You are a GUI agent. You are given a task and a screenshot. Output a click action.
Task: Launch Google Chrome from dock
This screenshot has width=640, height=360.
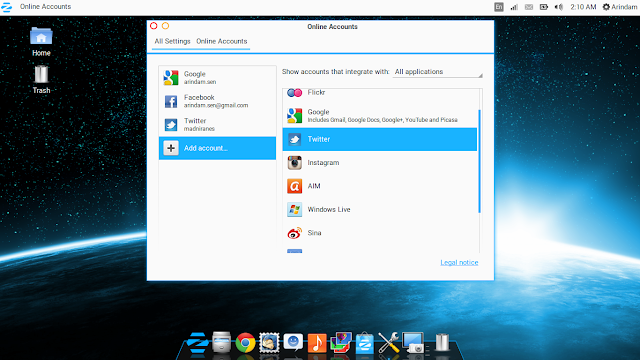pos(245,342)
